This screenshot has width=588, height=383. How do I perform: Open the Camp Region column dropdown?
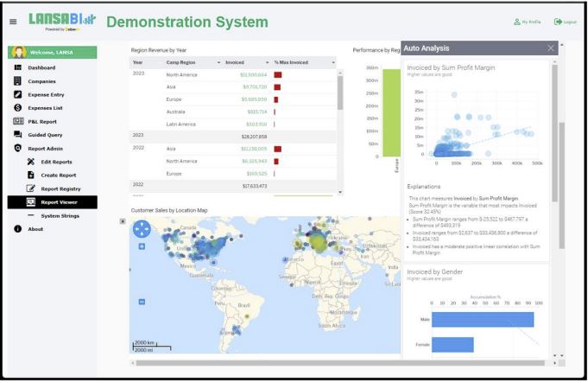[218, 62]
